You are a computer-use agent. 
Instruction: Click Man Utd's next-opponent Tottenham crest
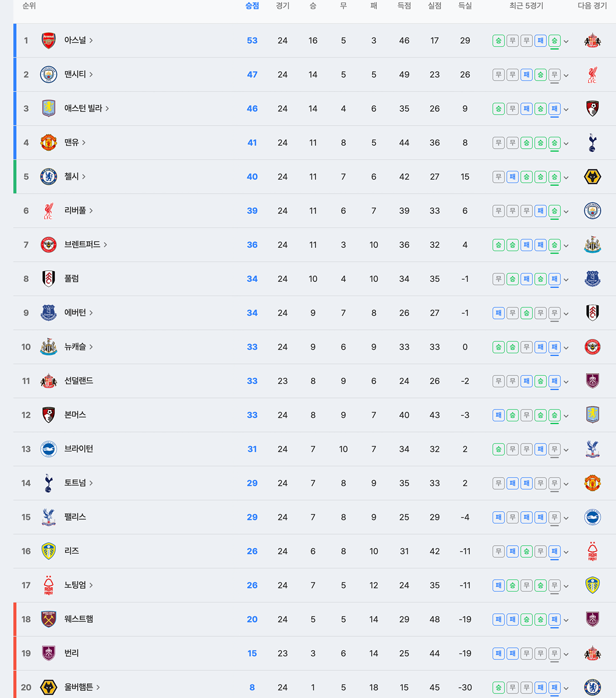[592, 143]
